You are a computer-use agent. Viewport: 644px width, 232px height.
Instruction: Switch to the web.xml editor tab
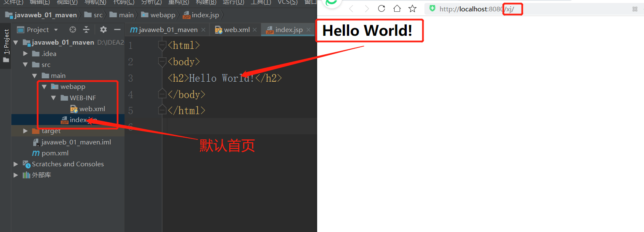click(232, 30)
